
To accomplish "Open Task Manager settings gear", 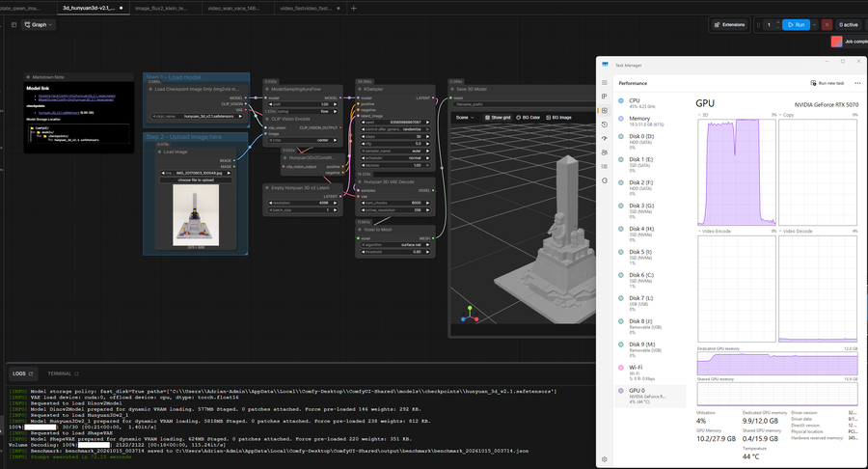I will click(605, 459).
